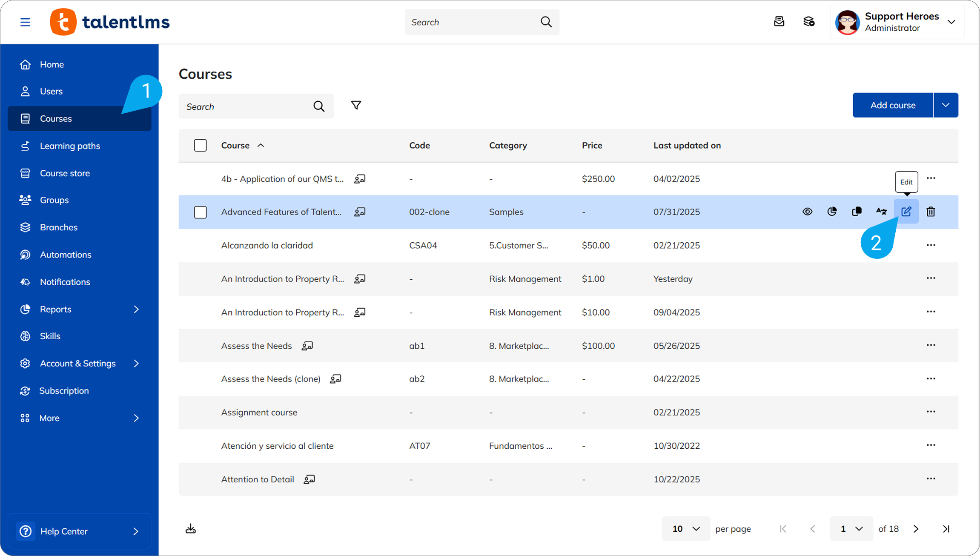This screenshot has height=556, width=980.
Task: Check the select-all checkbox in table header
Action: click(x=200, y=146)
